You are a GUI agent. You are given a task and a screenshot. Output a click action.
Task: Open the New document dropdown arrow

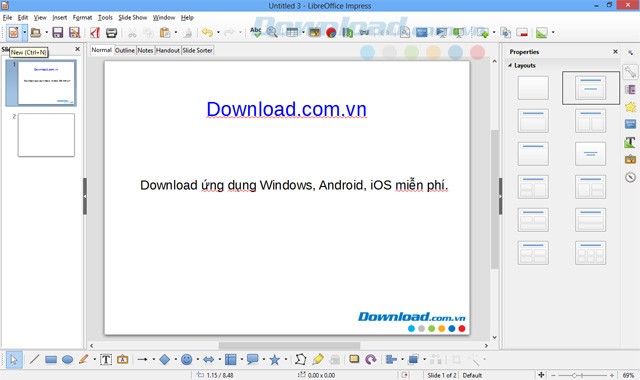pyautogui.click(x=24, y=32)
